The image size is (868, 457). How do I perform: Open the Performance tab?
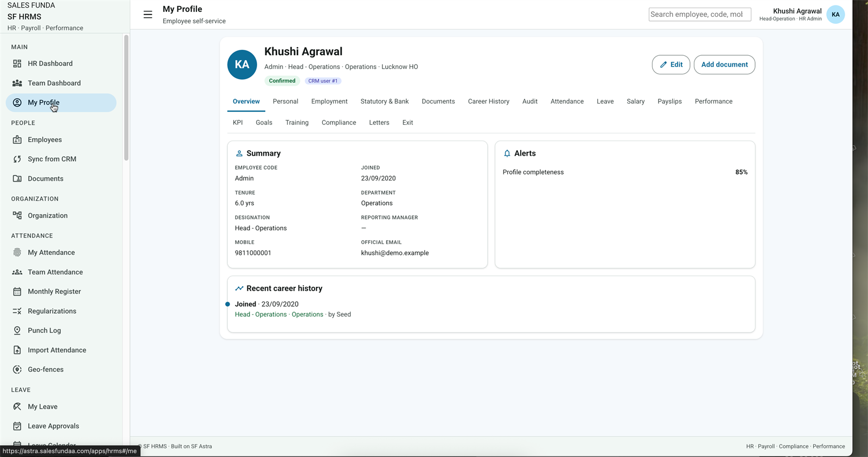(713, 101)
